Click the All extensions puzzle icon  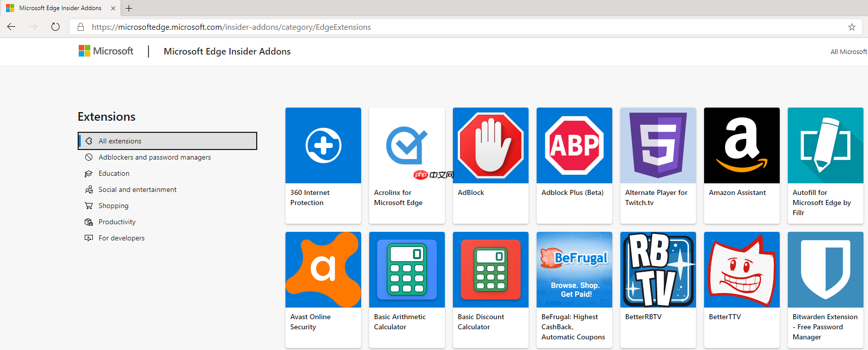[x=89, y=141]
